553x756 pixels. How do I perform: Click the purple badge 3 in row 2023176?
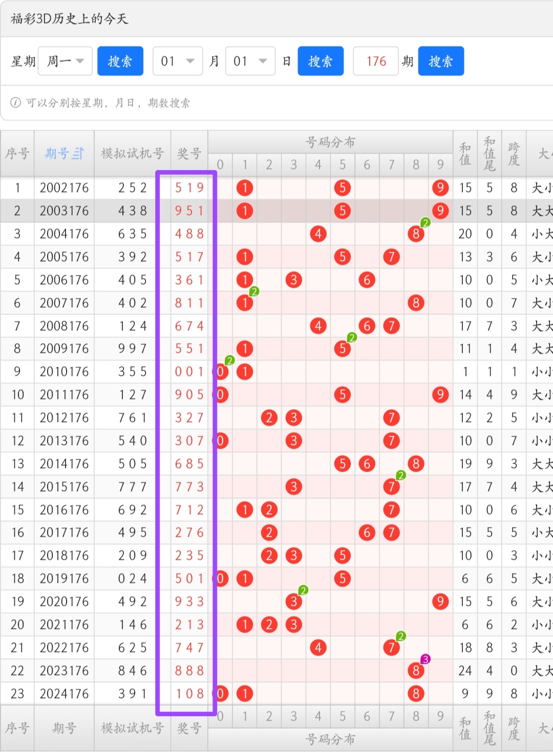[x=425, y=659]
